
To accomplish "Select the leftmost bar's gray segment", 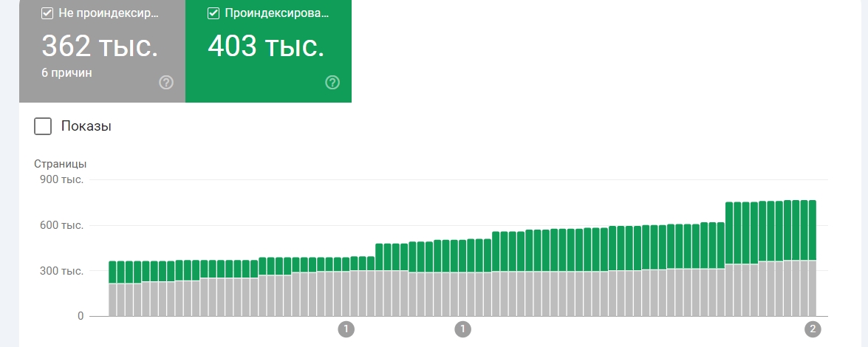I will tap(112, 300).
